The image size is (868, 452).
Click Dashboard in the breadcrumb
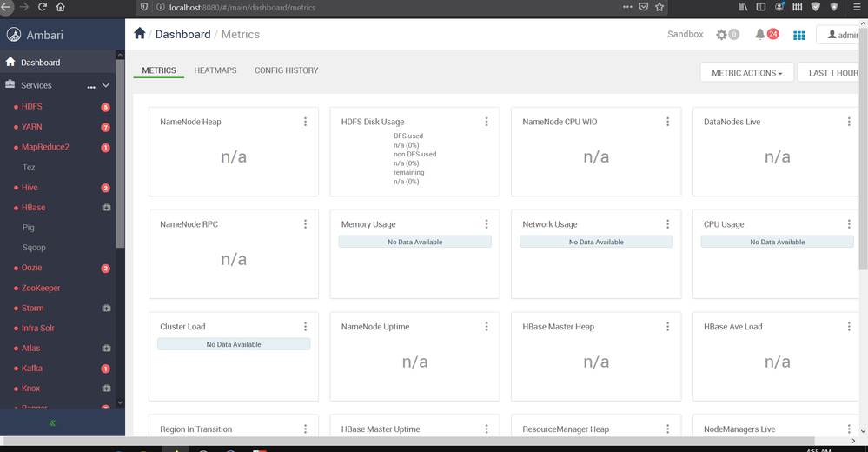(x=182, y=35)
